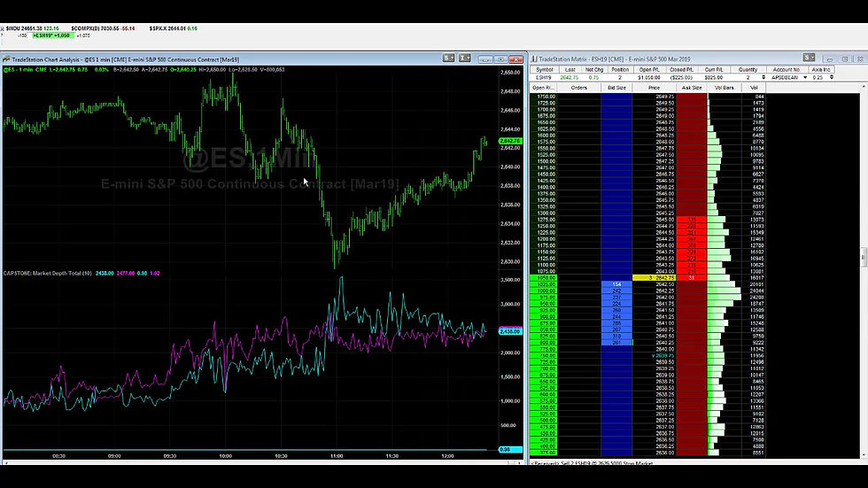This screenshot has width=868, height=488.
Task: Click the $INDU ticker in top bar
Action: [x=32, y=28]
